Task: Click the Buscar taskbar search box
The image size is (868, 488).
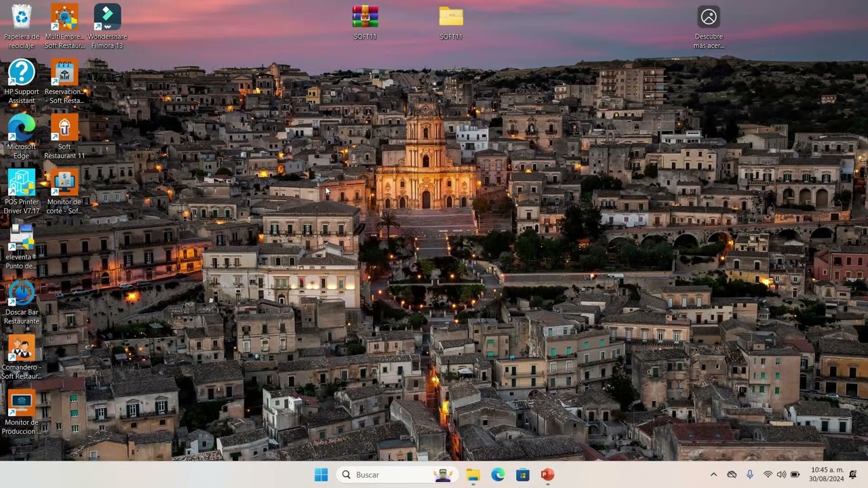Action: click(398, 474)
